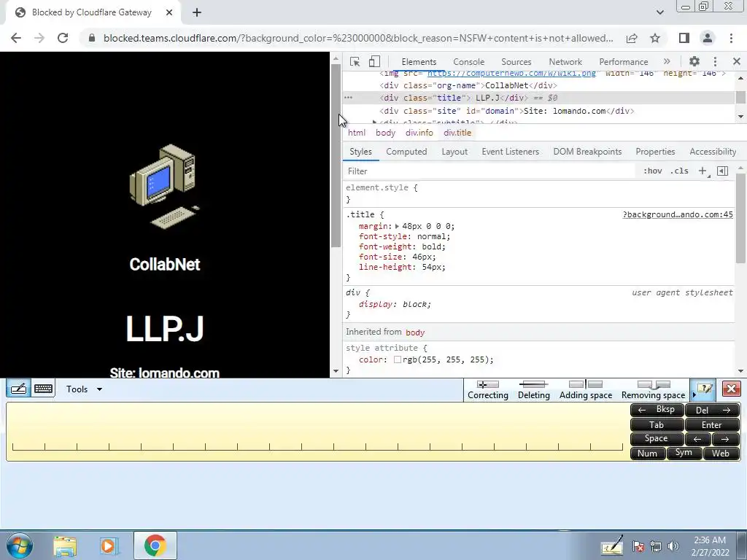Toggle the Sym symbols button
Image resolution: width=747 pixels, height=560 pixels.
pyautogui.click(x=684, y=453)
